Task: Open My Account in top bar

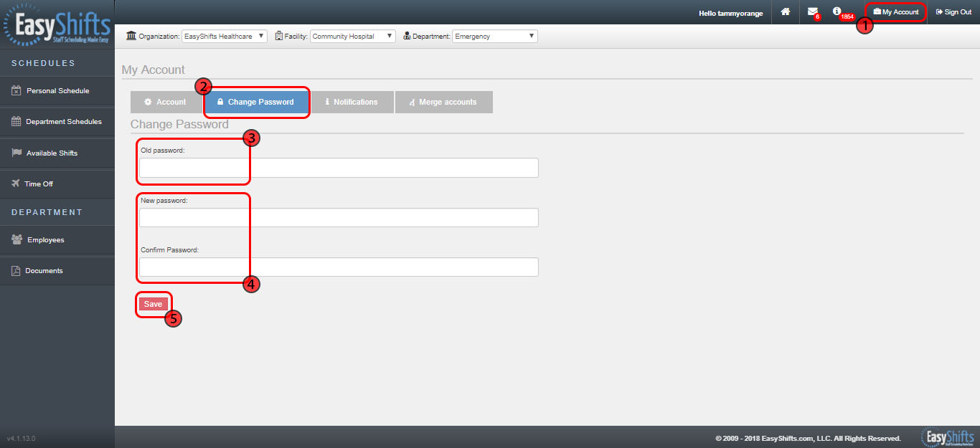Action: [x=896, y=12]
